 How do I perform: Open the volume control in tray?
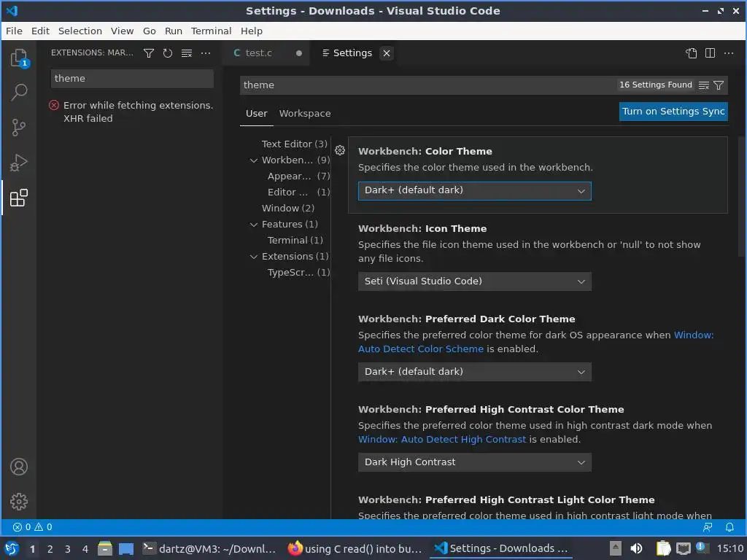pos(636,548)
